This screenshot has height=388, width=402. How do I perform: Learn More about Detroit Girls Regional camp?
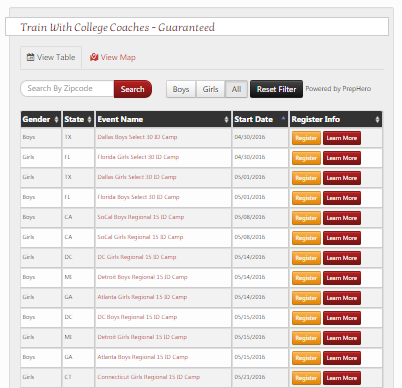342,338
